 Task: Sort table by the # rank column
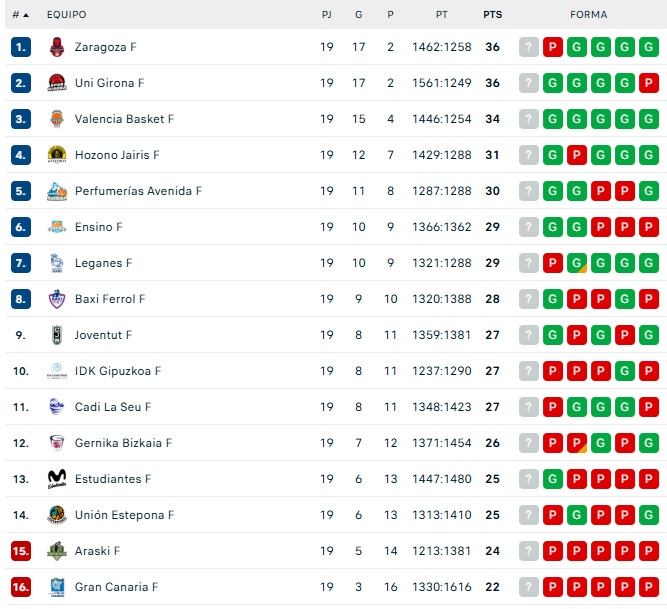point(20,15)
